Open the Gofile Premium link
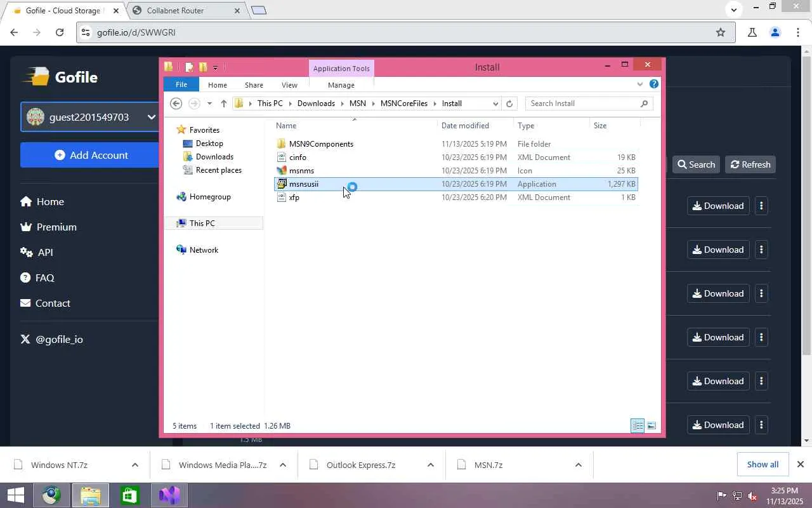The height and width of the screenshot is (508, 812). point(49,227)
